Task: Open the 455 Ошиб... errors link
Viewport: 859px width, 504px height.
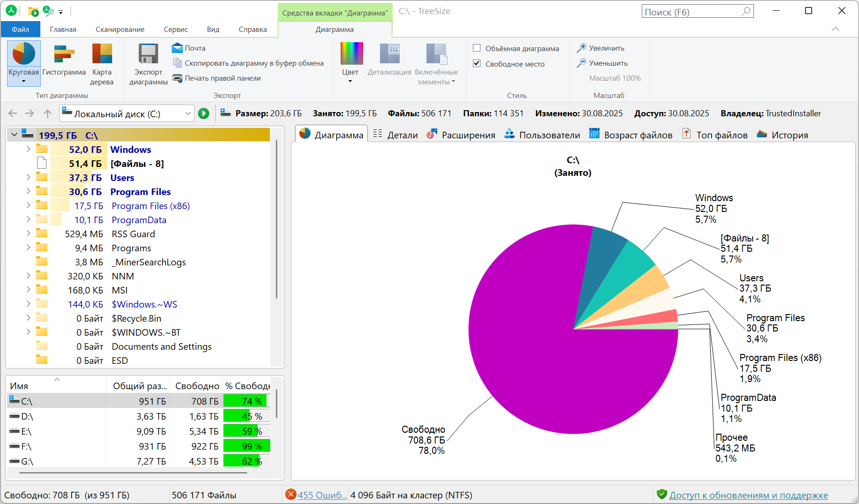Action: pos(322,495)
